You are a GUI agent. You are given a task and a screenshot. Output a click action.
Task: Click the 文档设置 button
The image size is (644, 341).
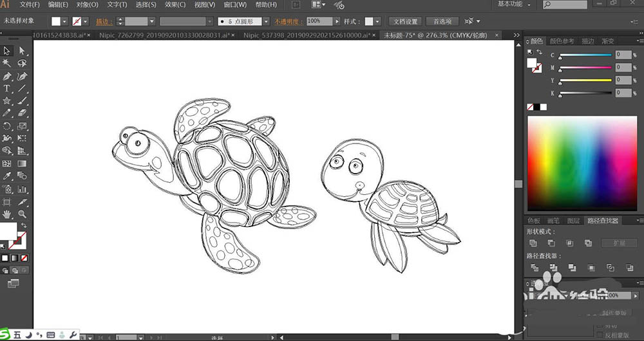[x=405, y=21]
